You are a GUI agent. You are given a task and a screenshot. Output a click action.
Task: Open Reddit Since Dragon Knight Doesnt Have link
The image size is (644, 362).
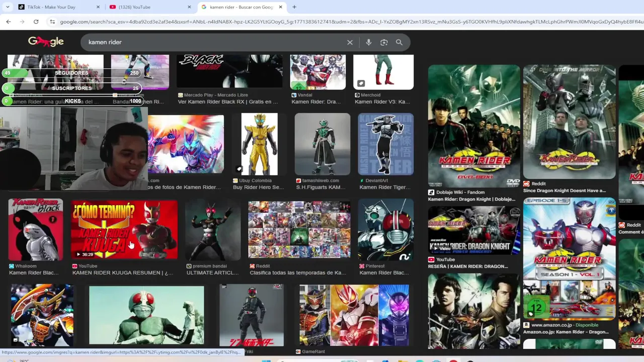pyautogui.click(x=565, y=187)
